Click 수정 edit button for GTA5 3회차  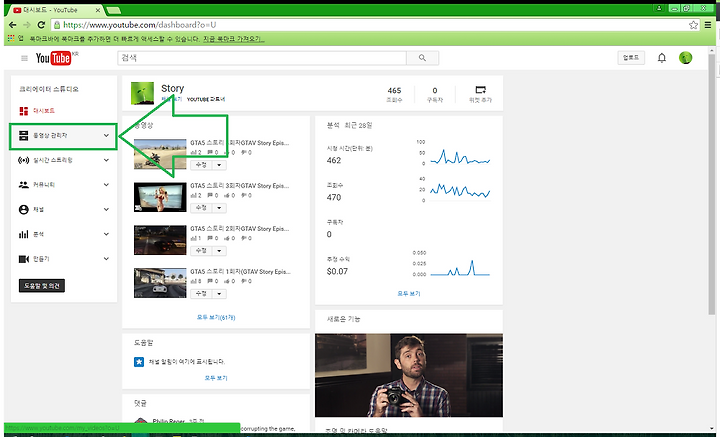pyautogui.click(x=201, y=208)
